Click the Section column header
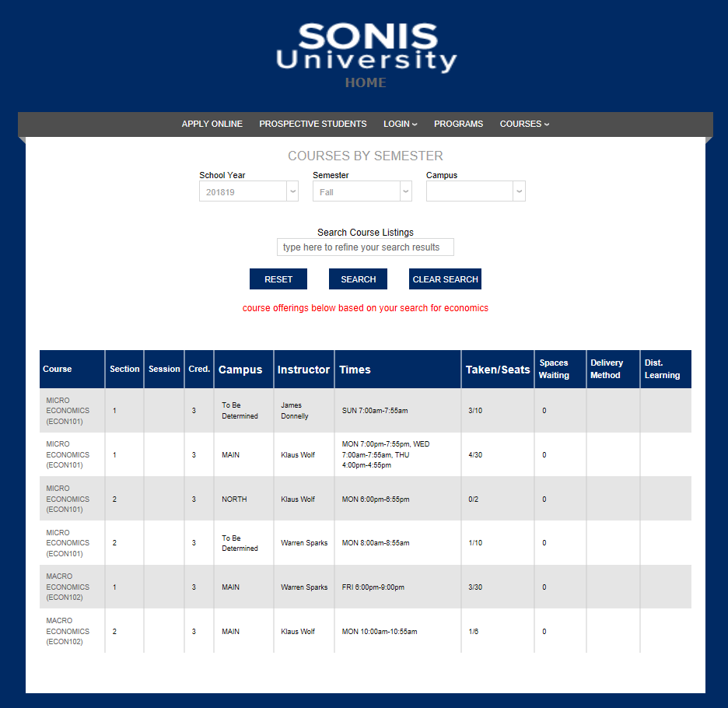The image size is (728, 708). point(124,369)
